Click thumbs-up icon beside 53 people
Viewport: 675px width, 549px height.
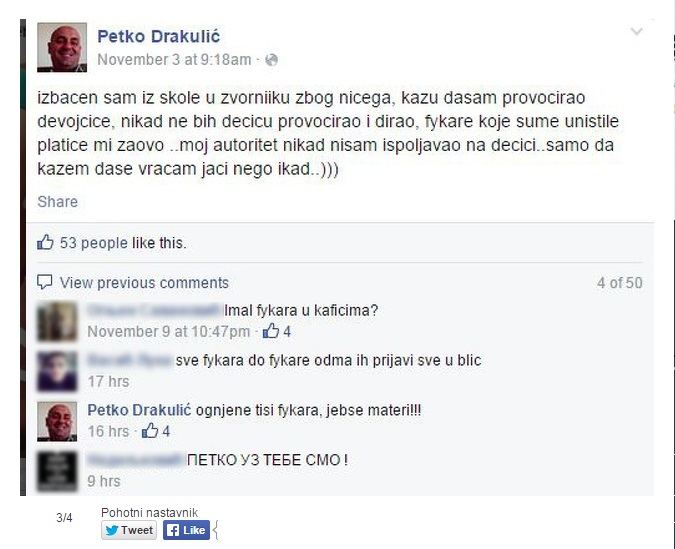(x=45, y=242)
